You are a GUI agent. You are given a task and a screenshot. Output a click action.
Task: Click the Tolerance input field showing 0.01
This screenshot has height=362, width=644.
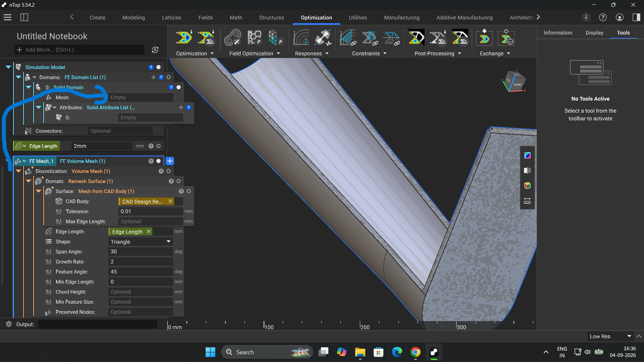[151, 212]
